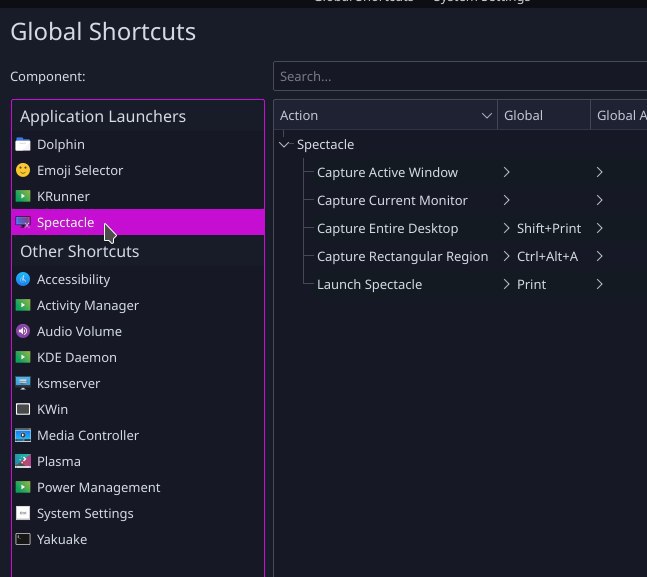Open Activity Manager shortcuts
The image size is (647, 577).
coord(138,305)
